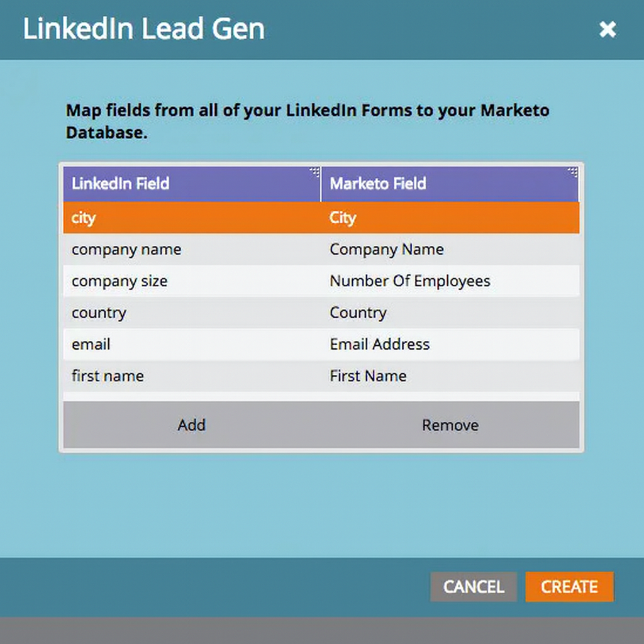Click the resize grip on Marketo Field column

572,170
